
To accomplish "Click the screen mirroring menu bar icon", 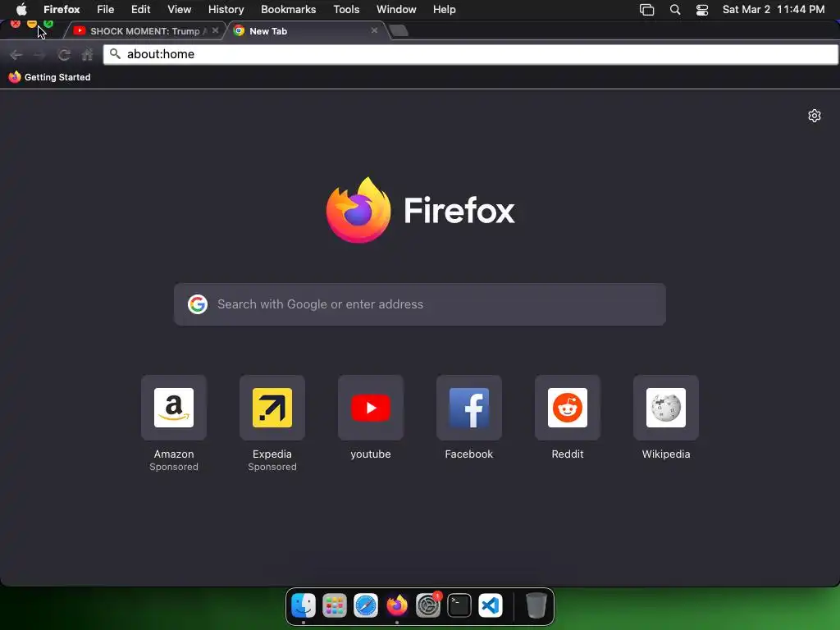I will point(646,10).
